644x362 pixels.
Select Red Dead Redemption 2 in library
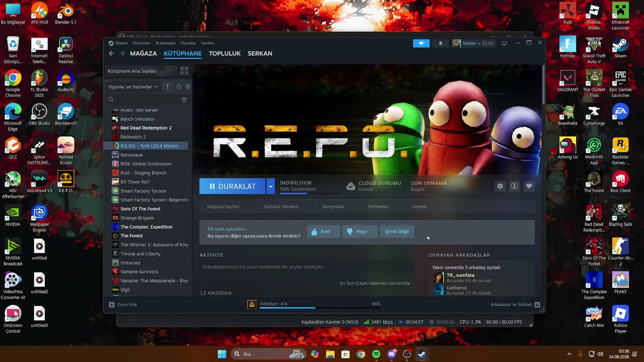[x=146, y=128]
